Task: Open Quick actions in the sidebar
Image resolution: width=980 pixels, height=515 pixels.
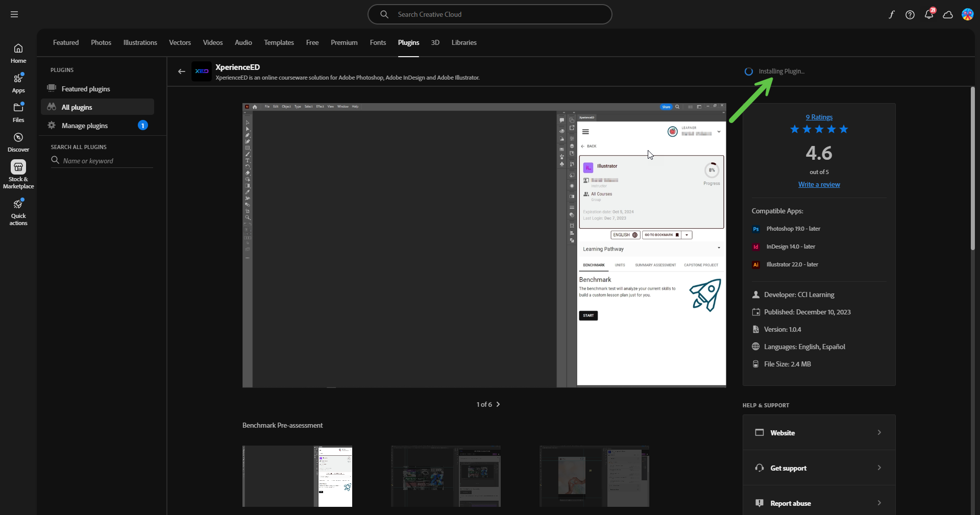Action: (x=18, y=211)
